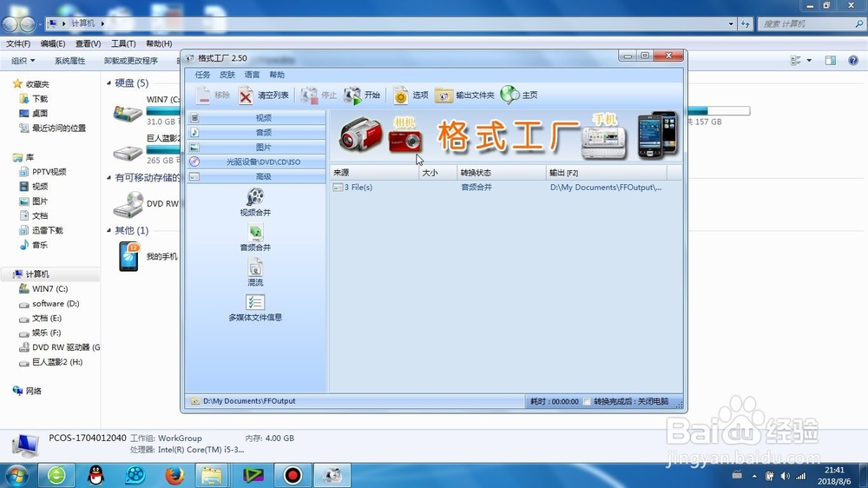
Task: Open Output Folder (输出文件夹) toolbar button
Action: [464, 96]
